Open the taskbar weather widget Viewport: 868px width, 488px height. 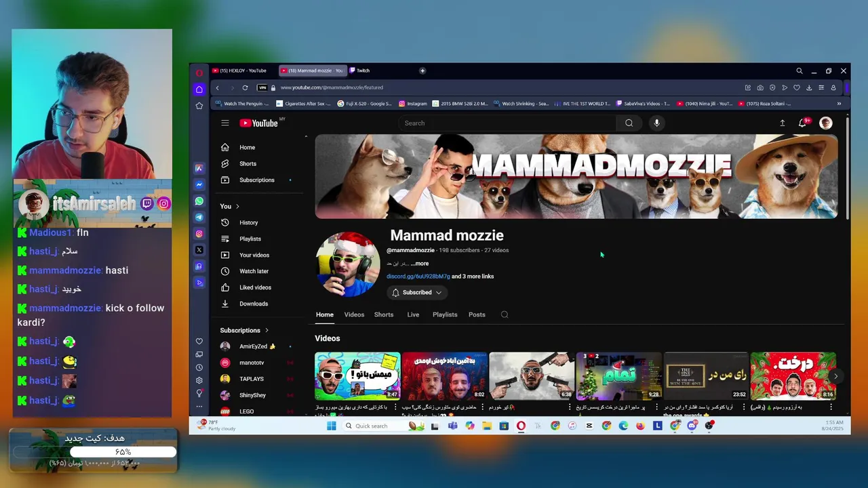coord(216,425)
